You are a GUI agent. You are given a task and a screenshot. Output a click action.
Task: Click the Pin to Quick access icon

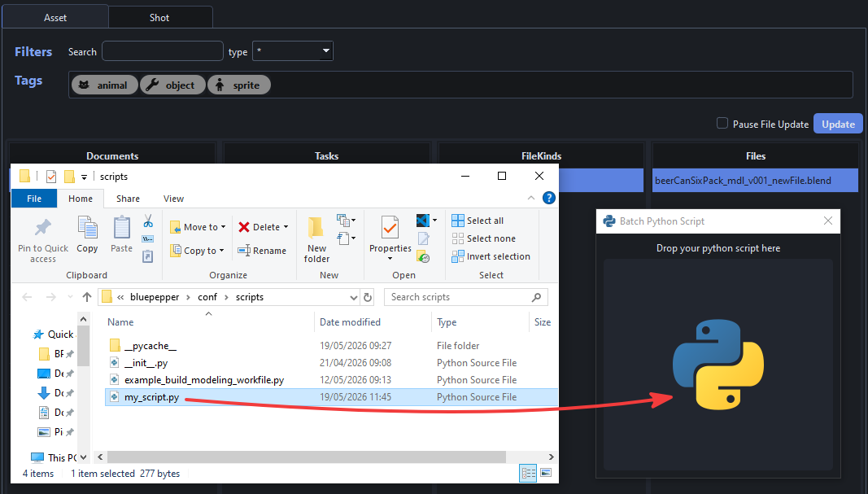pos(42,228)
